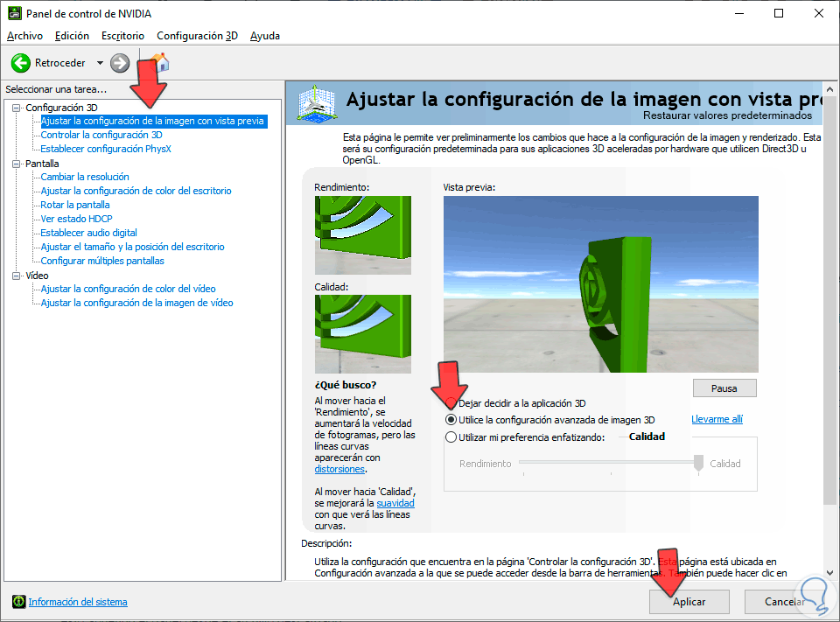Viewport: 840px width, 622px height.
Task: Click the scrollbar up arrow in right panel
Action: 829,89
